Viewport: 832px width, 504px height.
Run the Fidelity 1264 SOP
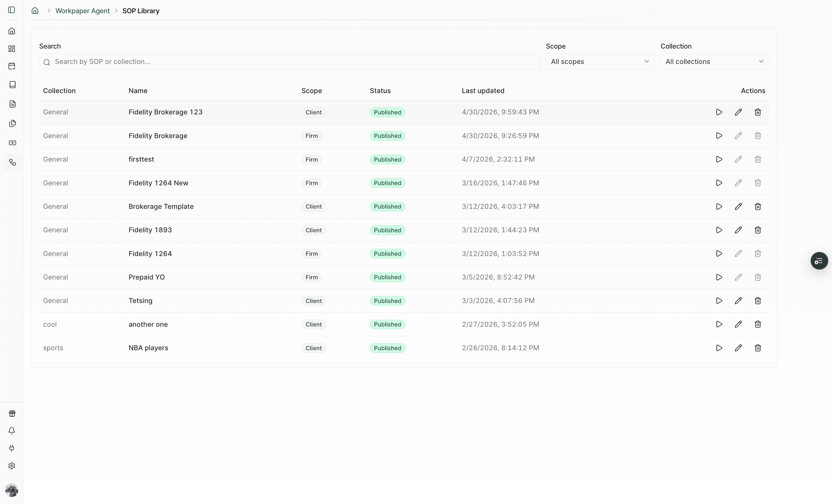point(719,254)
